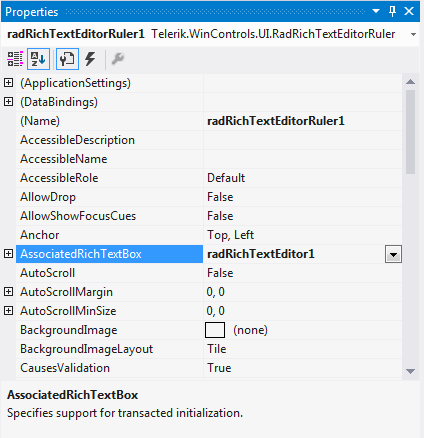424x438 pixels.
Task: Select the Alphabetical sort icon
Action: pos(38,59)
